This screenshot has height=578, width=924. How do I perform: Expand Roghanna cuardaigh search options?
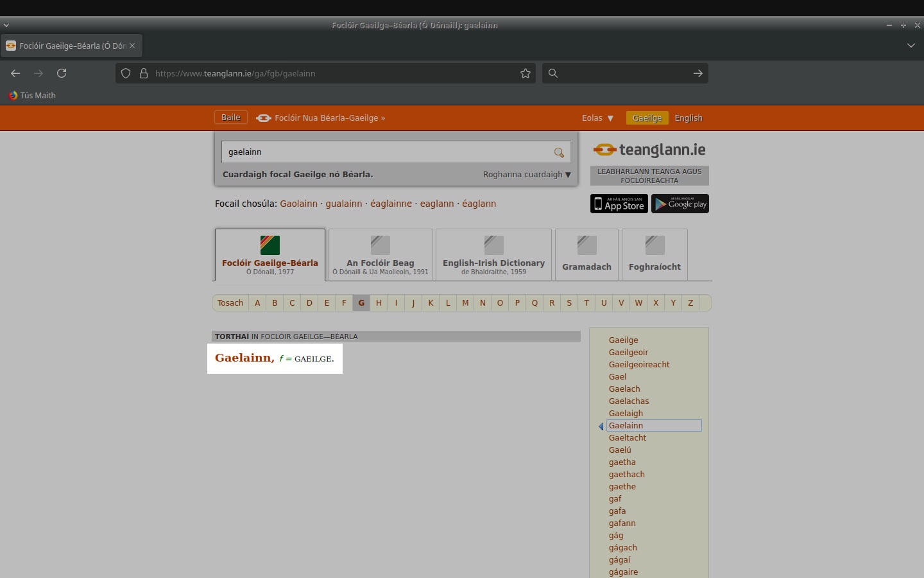click(527, 175)
